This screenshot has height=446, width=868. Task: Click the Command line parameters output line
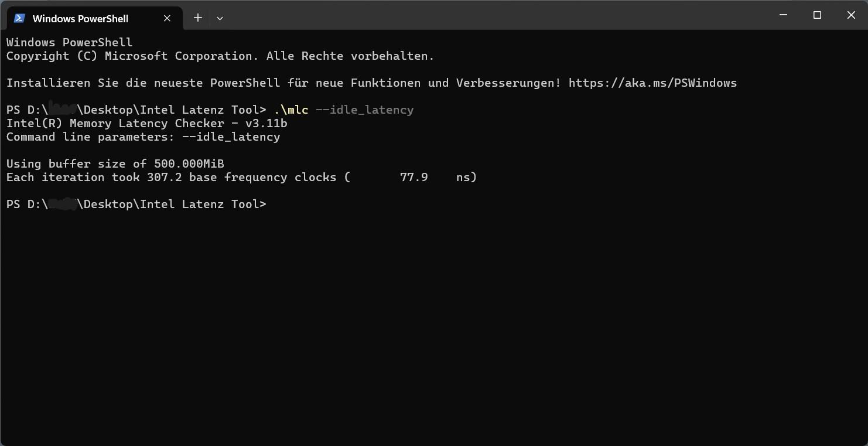coord(143,137)
